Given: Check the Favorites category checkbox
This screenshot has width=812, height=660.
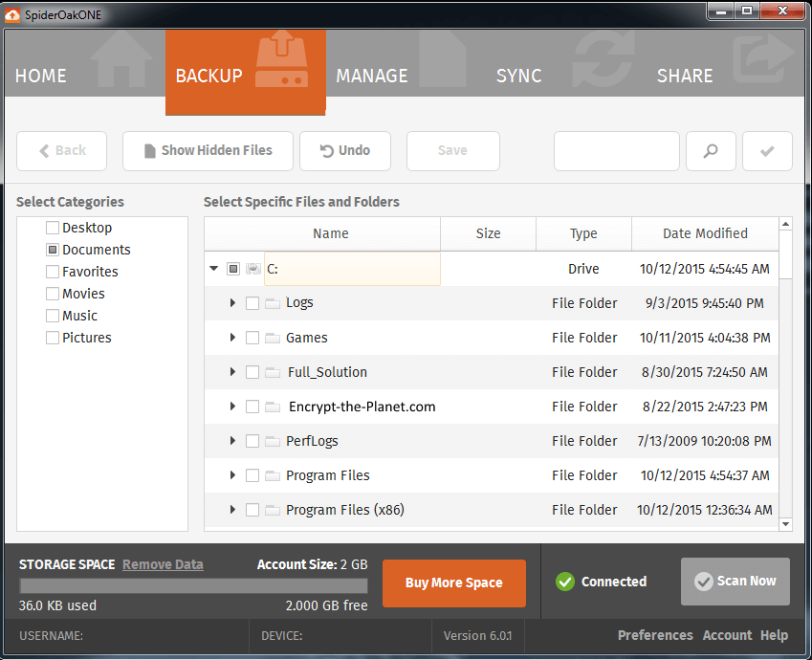Looking at the screenshot, I should click(53, 272).
